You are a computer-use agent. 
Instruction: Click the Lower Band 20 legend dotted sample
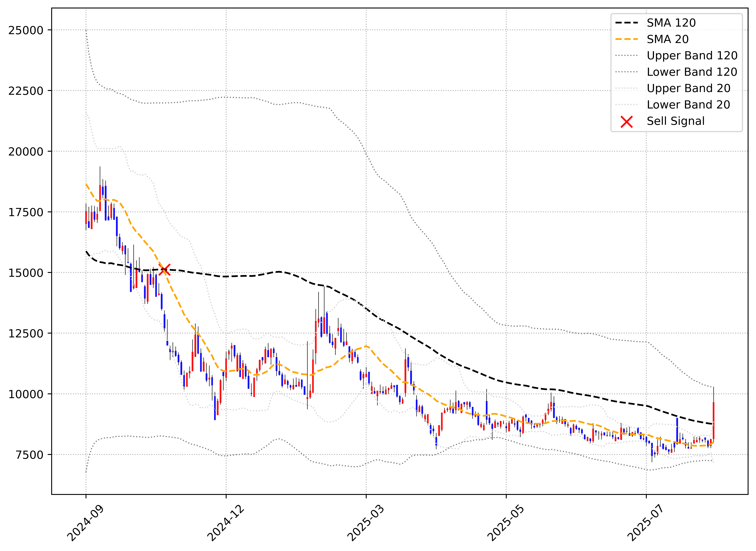tap(627, 104)
